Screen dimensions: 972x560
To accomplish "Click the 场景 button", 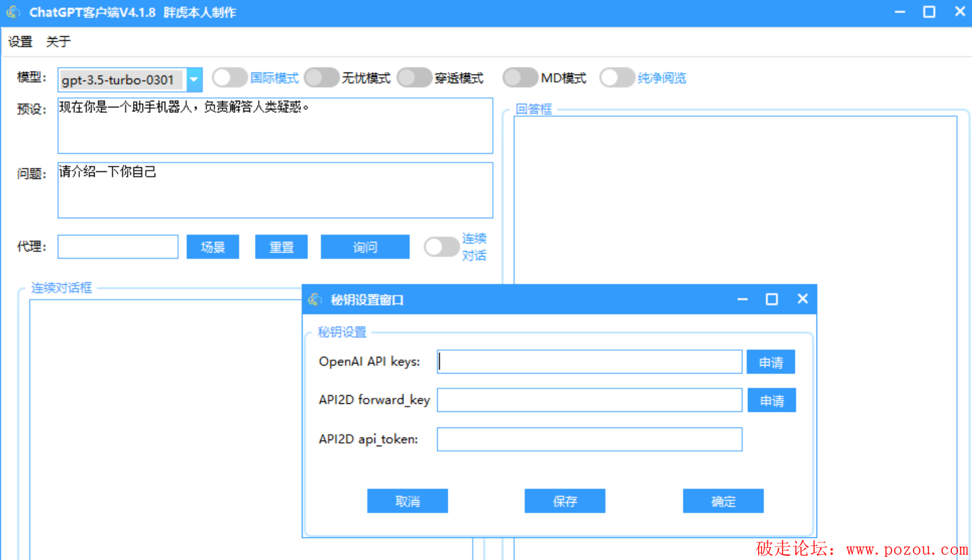I will coord(213,247).
